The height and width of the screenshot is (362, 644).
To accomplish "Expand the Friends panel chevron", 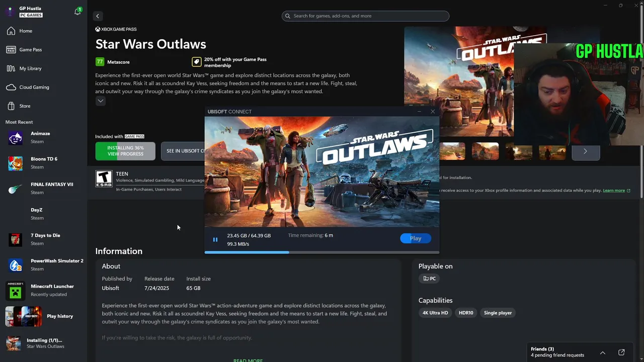I will (x=603, y=352).
